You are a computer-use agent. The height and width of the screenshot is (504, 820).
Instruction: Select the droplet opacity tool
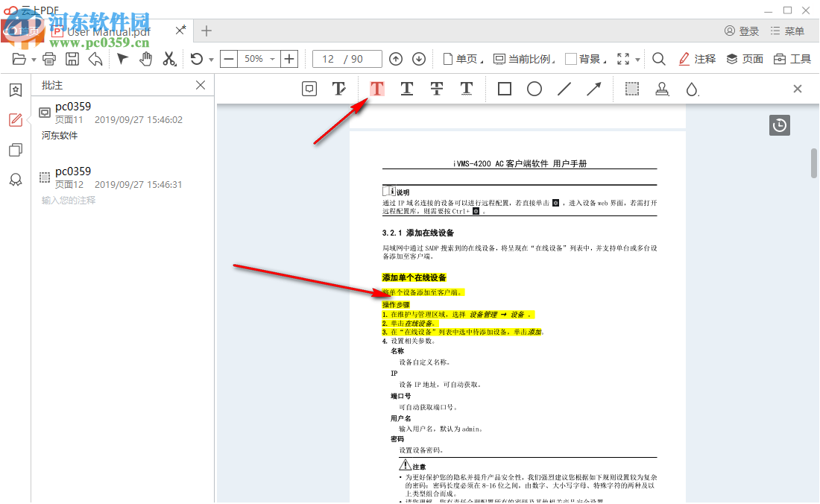(x=692, y=88)
